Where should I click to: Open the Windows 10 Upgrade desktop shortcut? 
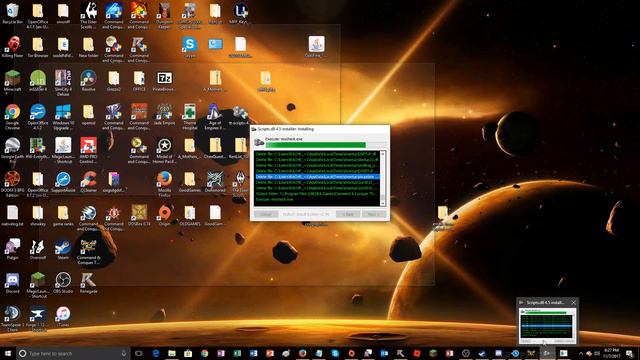point(63,116)
